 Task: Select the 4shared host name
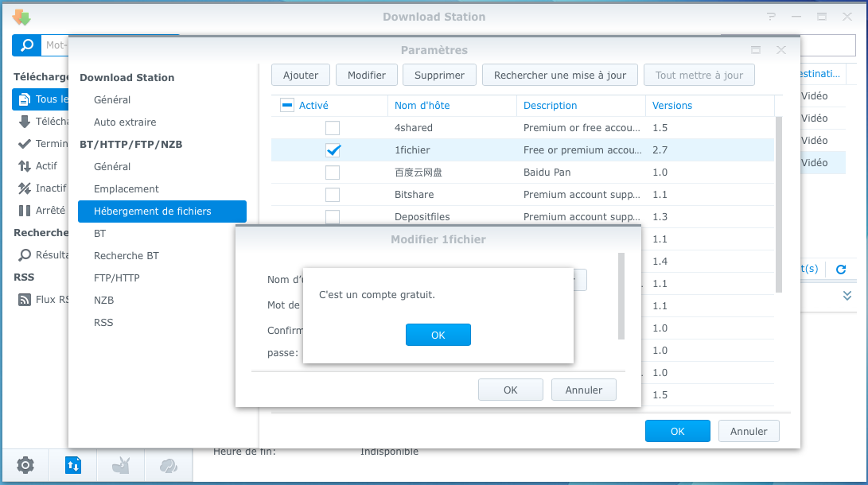414,128
